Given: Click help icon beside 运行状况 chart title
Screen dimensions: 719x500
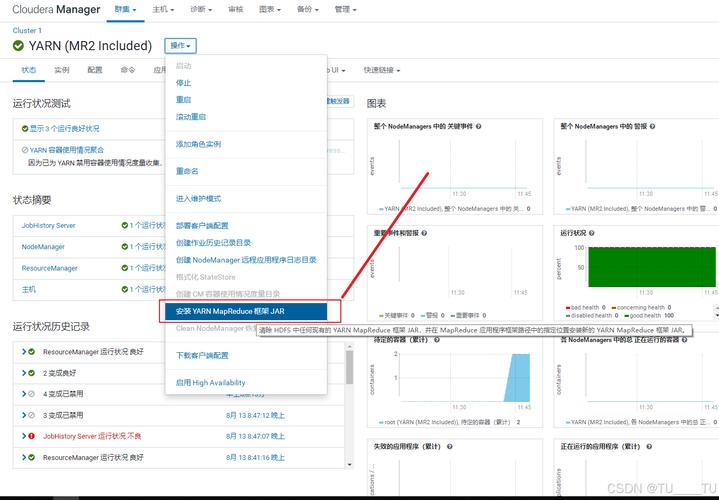Looking at the screenshot, I should [x=592, y=233].
